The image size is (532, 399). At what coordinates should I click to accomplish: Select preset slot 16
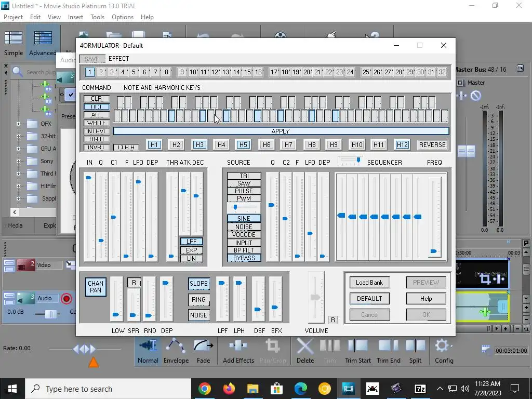(258, 72)
